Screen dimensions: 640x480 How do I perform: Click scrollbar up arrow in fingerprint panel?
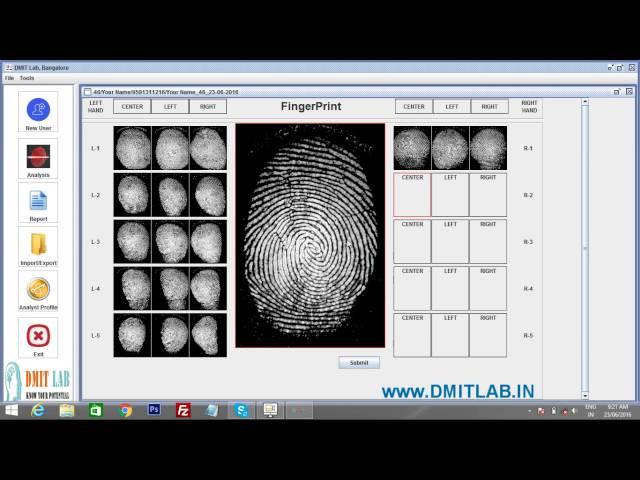click(x=585, y=102)
